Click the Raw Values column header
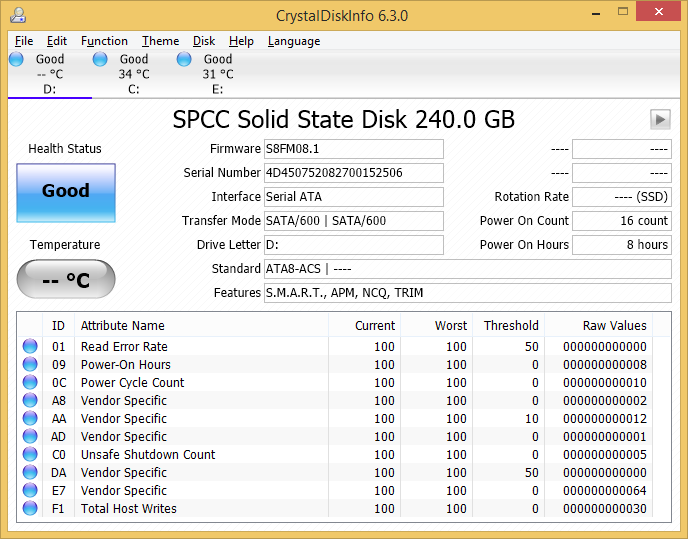The width and height of the screenshot is (688, 539). coord(598,325)
